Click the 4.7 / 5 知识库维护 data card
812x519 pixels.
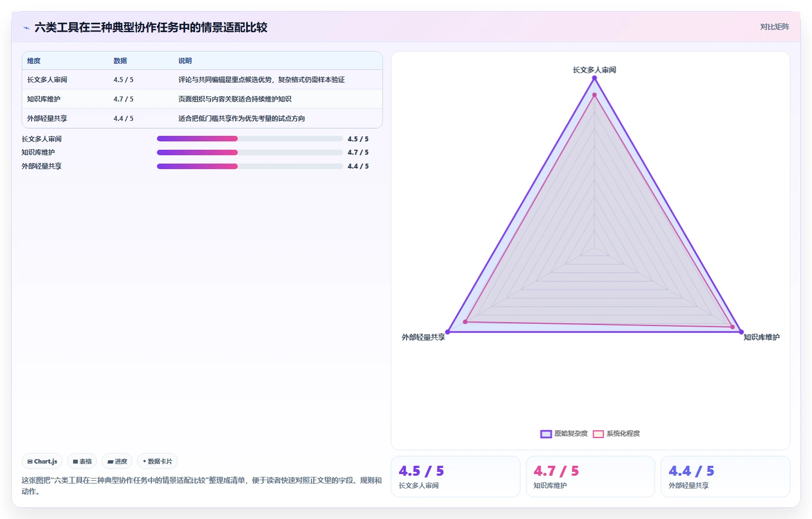(x=590, y=477)
